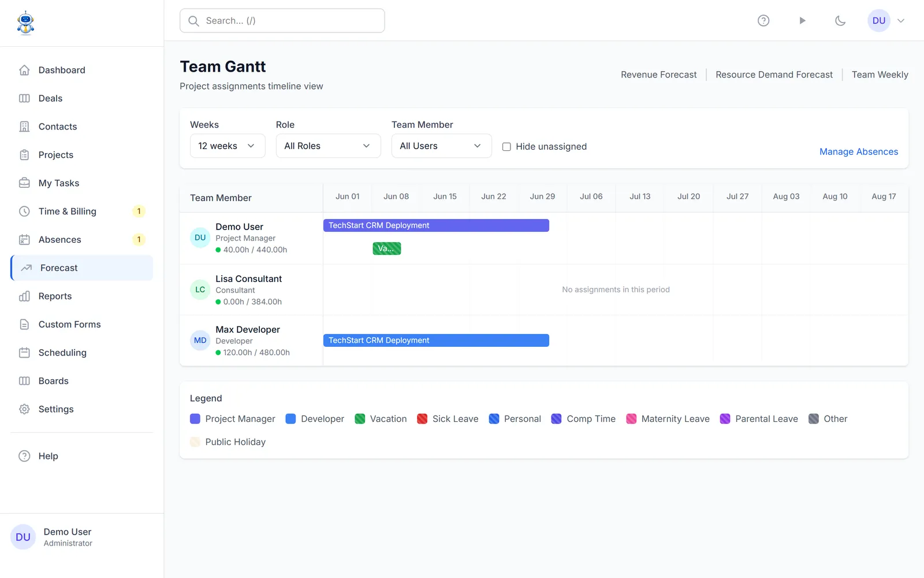Click Demo User's DU avatar in Gantt row
The width and height of the screenshot is (924, 578).
[x=200, y=238]
